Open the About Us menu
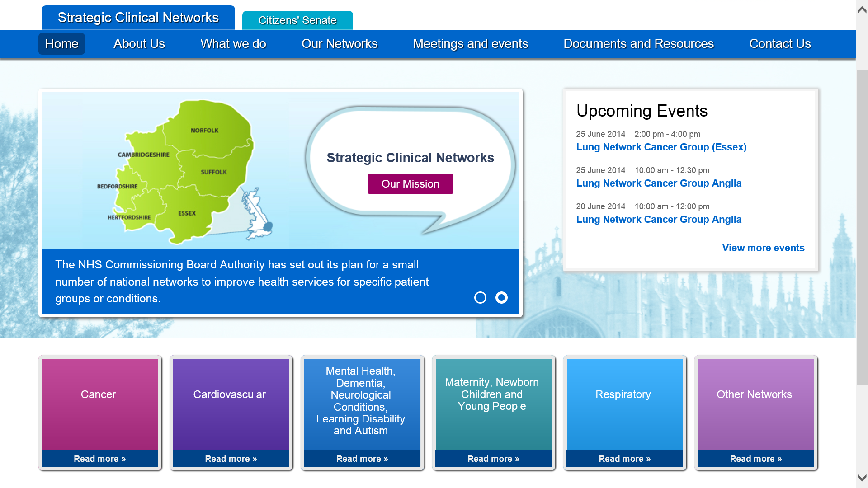Screen dimensions: 868x488 139,44
